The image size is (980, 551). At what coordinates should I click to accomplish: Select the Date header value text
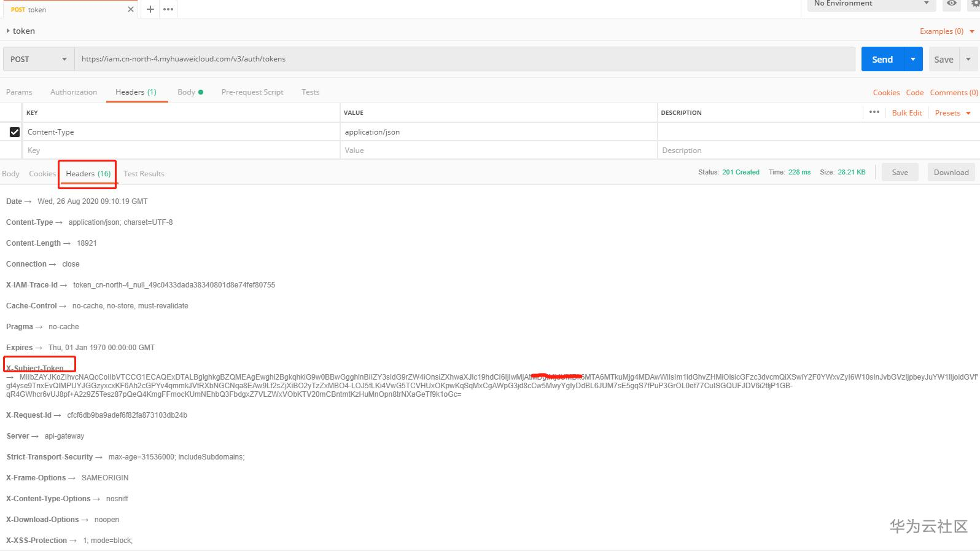[93, 201]
